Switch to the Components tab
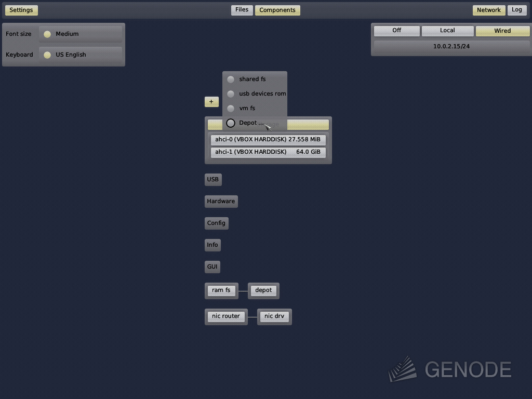532x399 pixels. 277,9
